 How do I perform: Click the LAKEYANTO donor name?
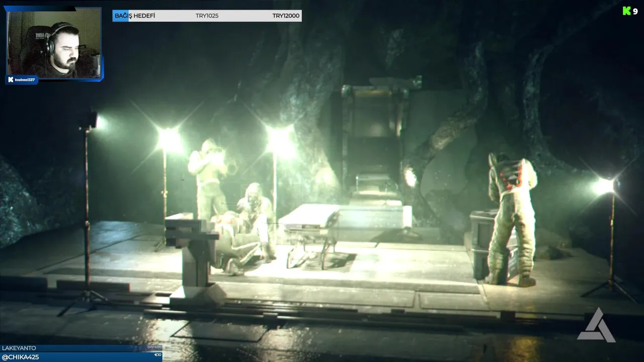click(x=19, y=348)
